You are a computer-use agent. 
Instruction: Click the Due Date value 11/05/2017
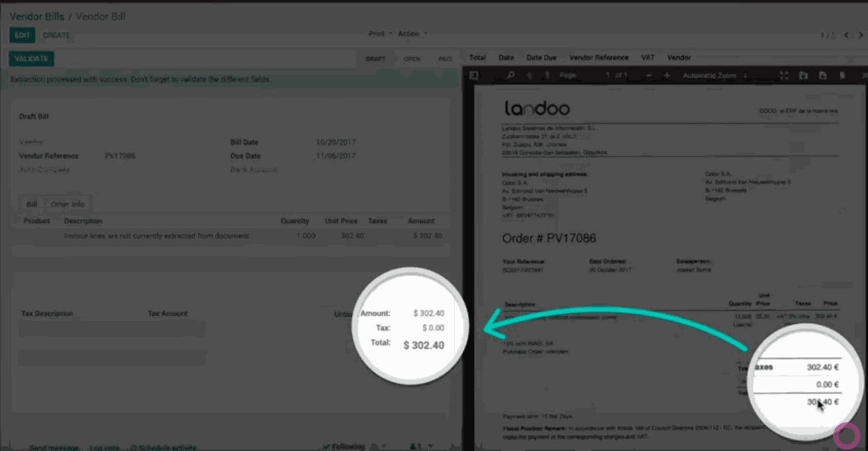(x=336, y=156)
